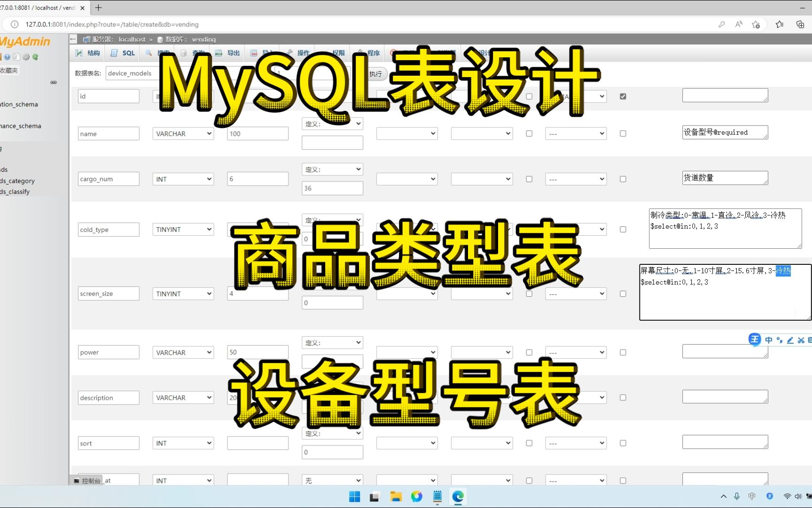The height and width of the screenshot is (508, 812).
Task: Tick the A_I checkbox in cold_type row
Action: pos(623,230)
